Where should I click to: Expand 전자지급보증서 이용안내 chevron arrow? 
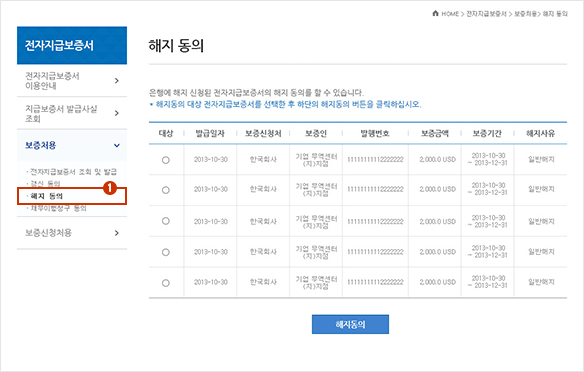[x=117, y=80]
